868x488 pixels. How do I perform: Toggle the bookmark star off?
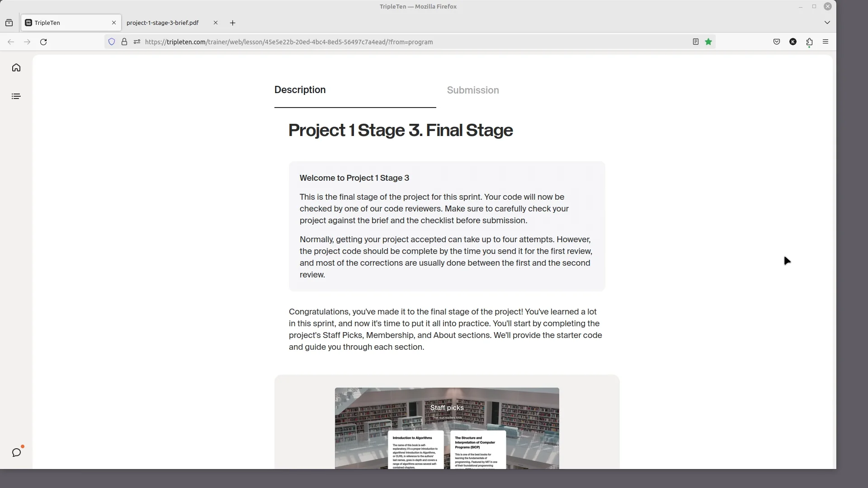708,42
